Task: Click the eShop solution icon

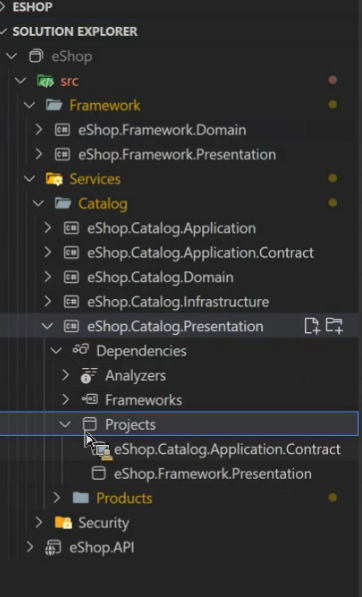Action: pyautogui.click(x=36, y=56)
